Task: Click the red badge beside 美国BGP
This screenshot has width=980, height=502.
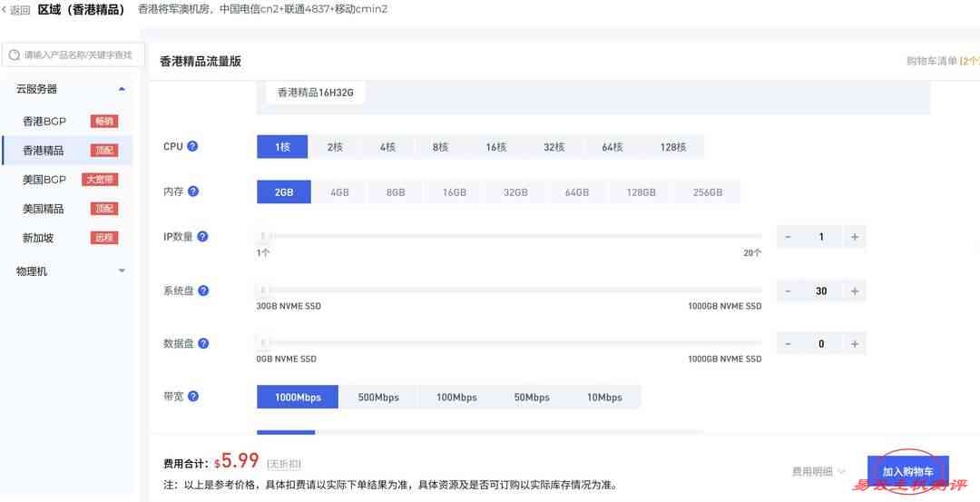Action: 100,180
